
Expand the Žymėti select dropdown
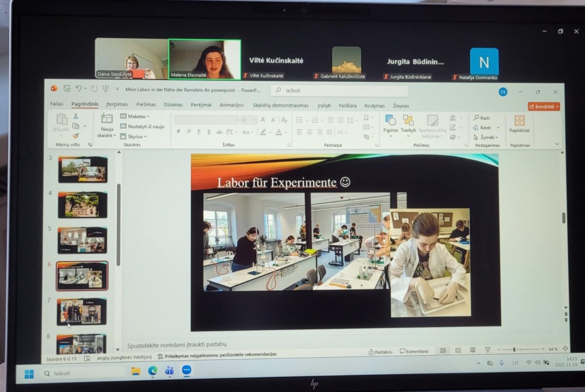(x=486, y=137)
